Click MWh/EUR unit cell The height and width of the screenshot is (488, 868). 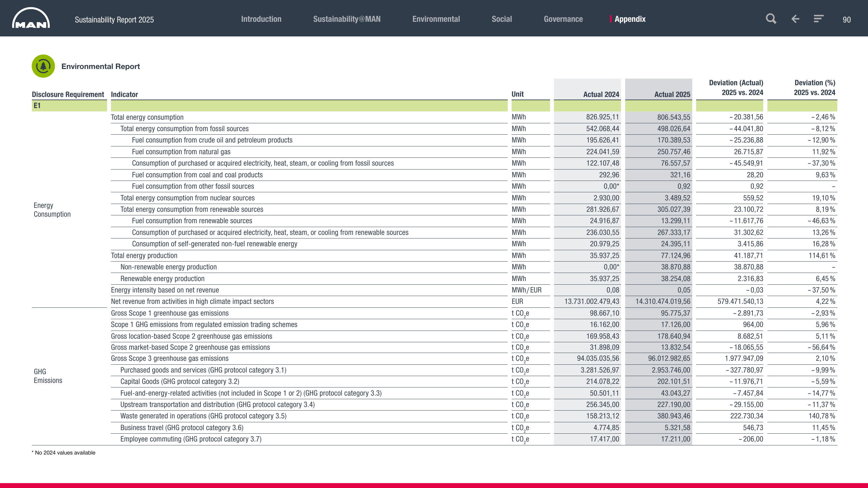coord(527,290)
